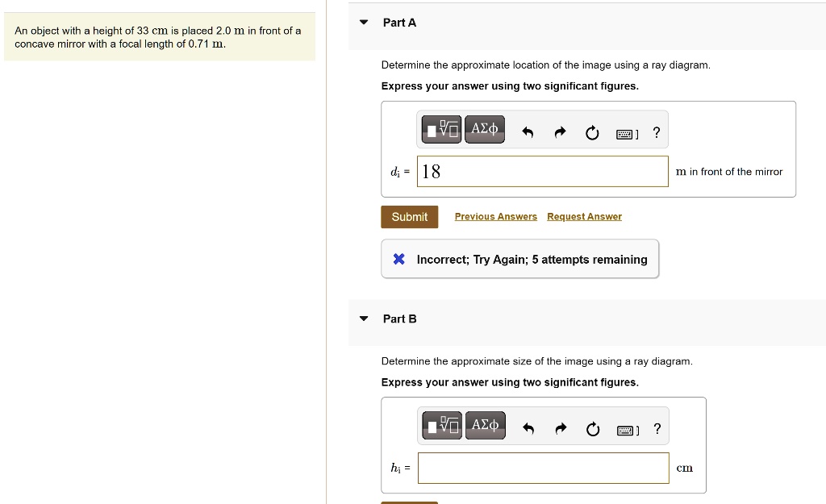This screenshot has height=504, width=826.
Task: Open templates math button in Part B toolbar
Action: point(443,425)
